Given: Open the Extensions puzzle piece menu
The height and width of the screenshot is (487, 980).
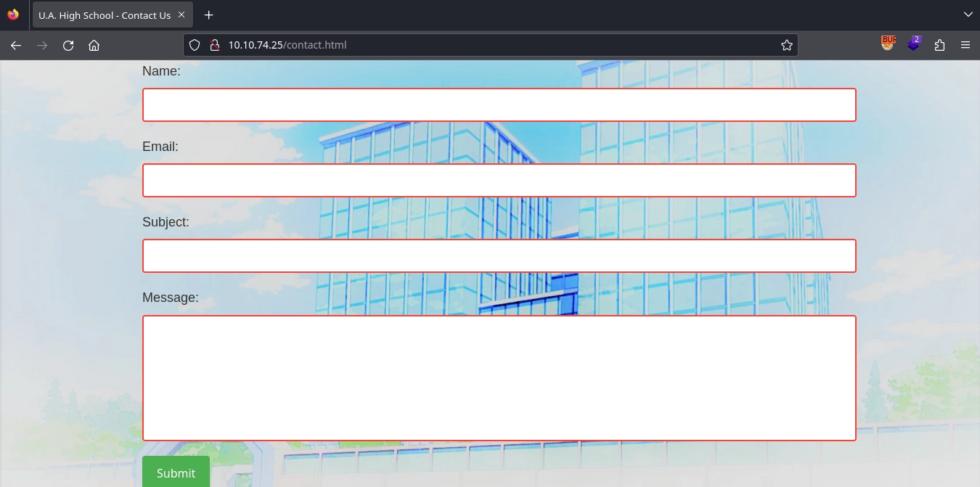Looking at the screenshot, I should 940,45.
